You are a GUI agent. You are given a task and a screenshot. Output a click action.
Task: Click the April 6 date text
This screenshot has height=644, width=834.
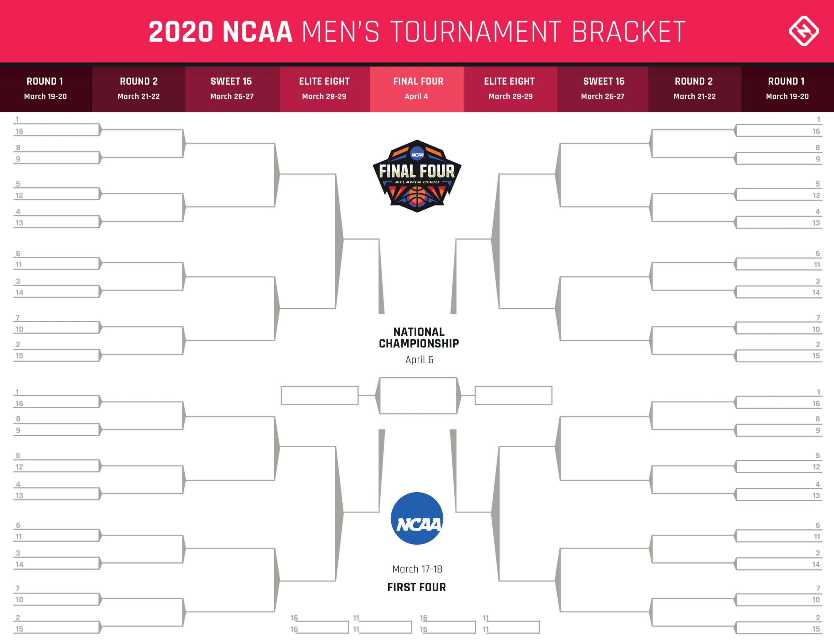click(x=419, y=359)
